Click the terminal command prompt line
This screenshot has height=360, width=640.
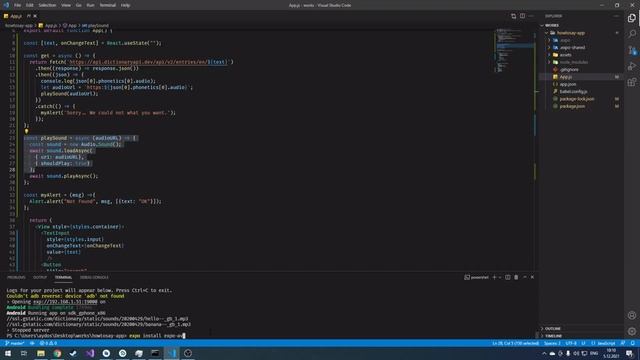(96, 336)
